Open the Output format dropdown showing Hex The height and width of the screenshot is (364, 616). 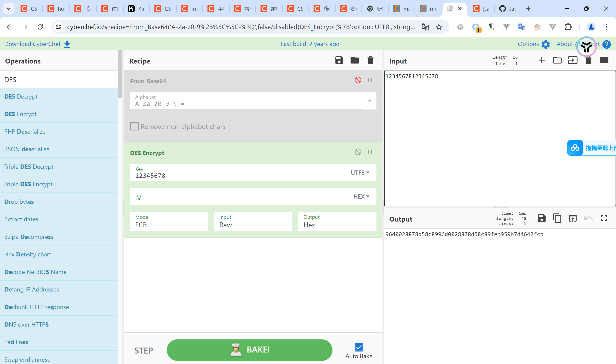click(x=337, y=222)
